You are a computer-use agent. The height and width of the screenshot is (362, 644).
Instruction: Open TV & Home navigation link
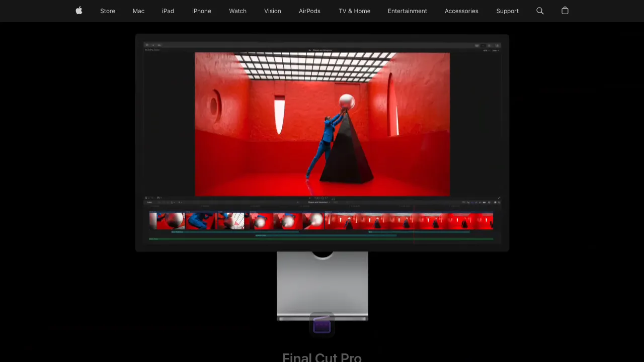pos(355,11)
